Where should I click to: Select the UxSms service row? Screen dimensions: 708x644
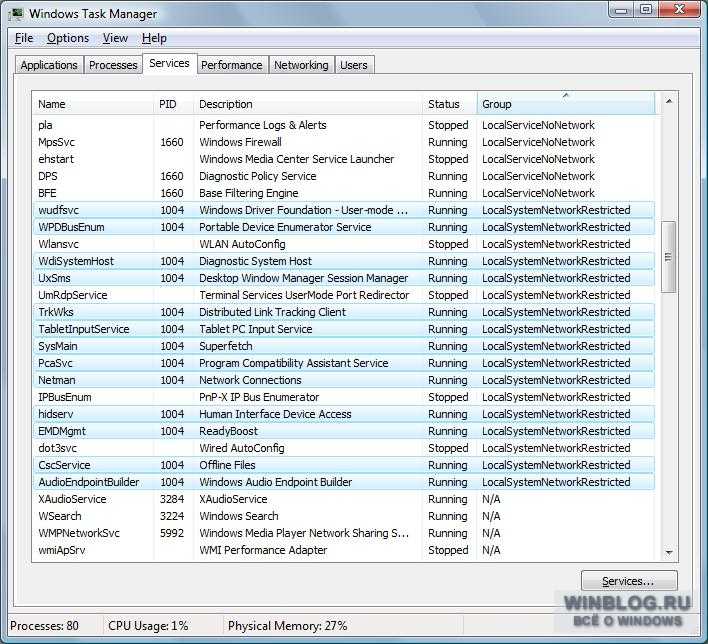tap(343, 278)
